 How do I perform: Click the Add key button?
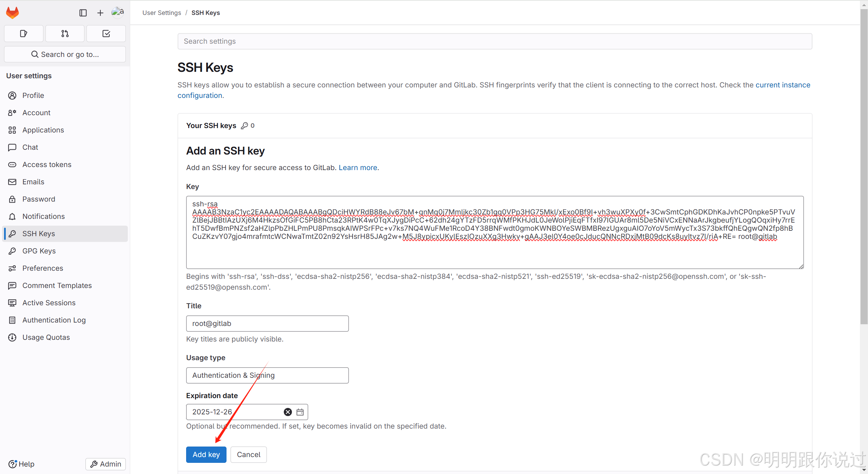coord(206,455)
